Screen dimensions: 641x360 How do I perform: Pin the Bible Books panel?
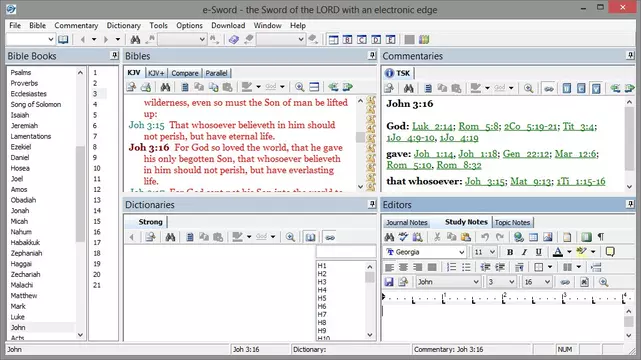point(114,56)
